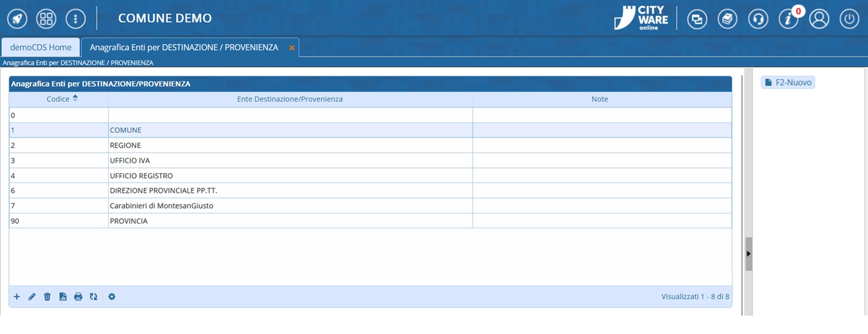
Task: Collapse the right side panel arrow
Action: click(x=749, y=253)
